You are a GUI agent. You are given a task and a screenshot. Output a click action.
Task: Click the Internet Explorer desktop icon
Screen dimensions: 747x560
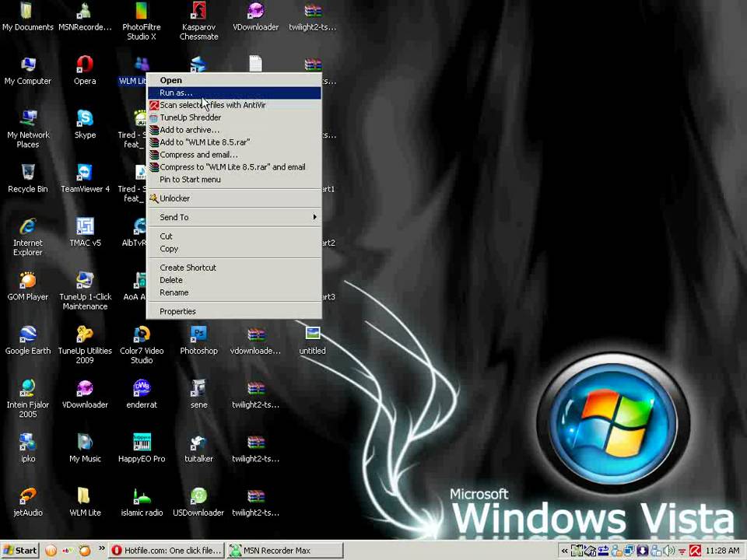[28, 237]
